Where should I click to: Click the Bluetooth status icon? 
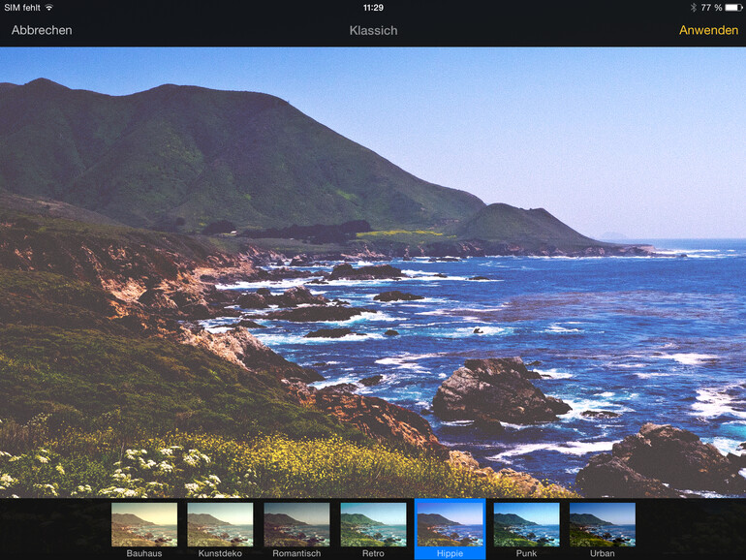[x=693, y=7]
